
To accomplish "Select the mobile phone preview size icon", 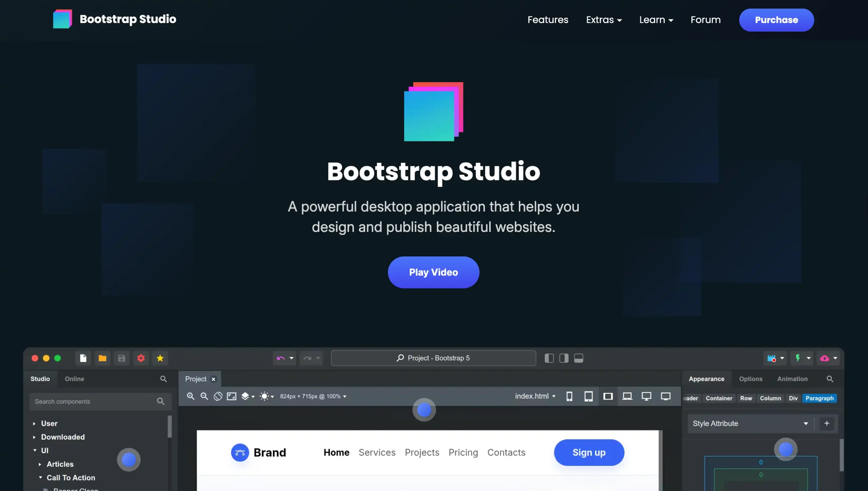I will tap(569, 396).
